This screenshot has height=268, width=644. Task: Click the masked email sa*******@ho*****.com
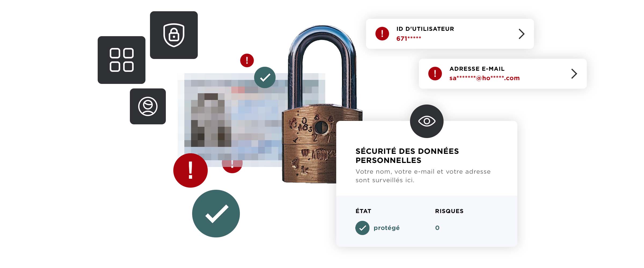coord(485,78)
